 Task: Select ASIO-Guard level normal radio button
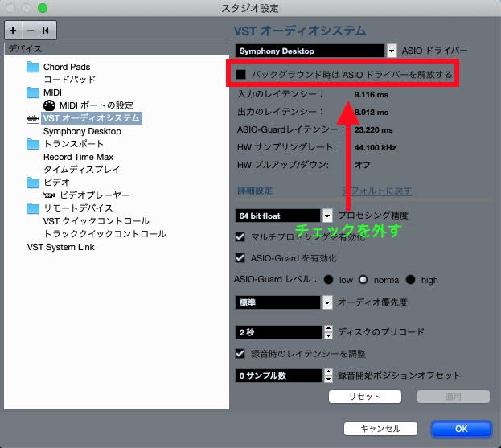click(363, 280)
